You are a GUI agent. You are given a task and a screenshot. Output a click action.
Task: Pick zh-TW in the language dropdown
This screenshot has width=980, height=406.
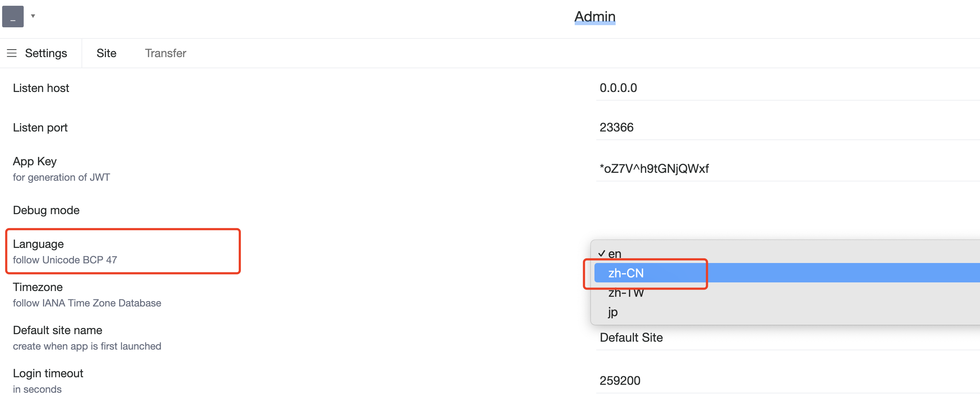click(x=626, y=292)
